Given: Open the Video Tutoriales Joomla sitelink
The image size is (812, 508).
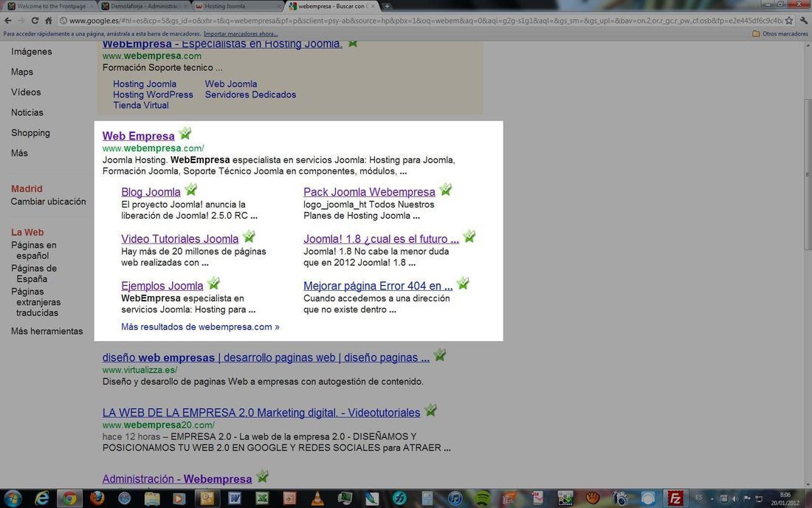Looking at the screenshot, I should tap(179, 238).
